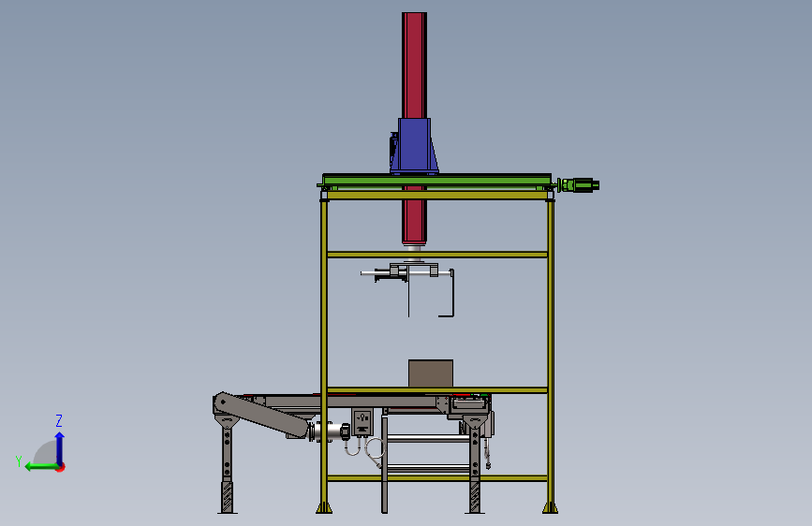The width and height of the screenshot is (812, 526).
Task: Click the red X axis dot of triad
Action: coord(61,467)
